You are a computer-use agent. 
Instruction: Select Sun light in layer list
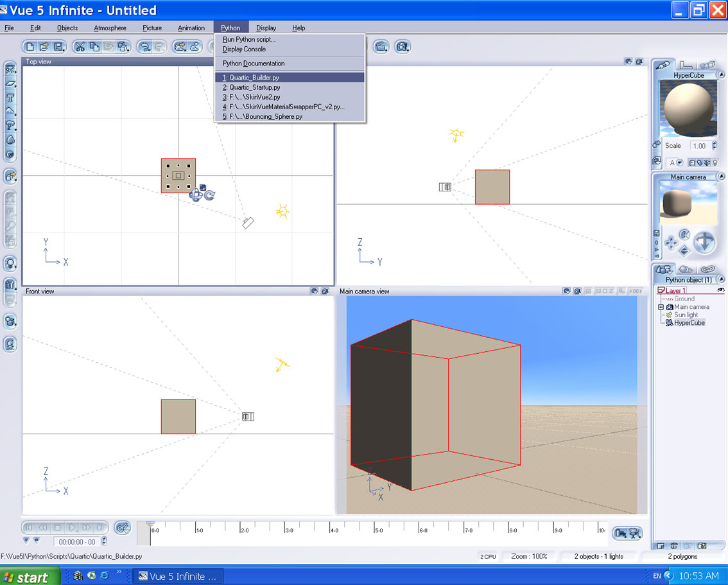[685, 315]
